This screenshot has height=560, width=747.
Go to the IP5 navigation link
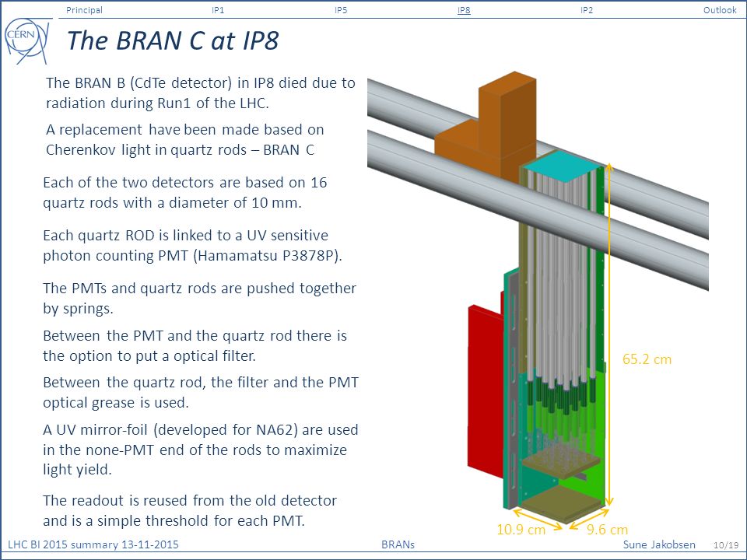click(x=341, y=10)
